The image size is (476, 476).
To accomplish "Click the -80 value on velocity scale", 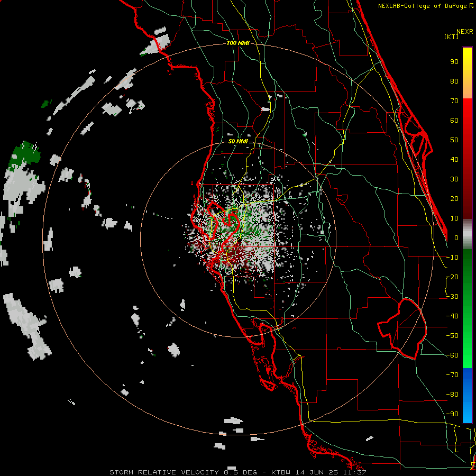I will click(x=452, y=395).
